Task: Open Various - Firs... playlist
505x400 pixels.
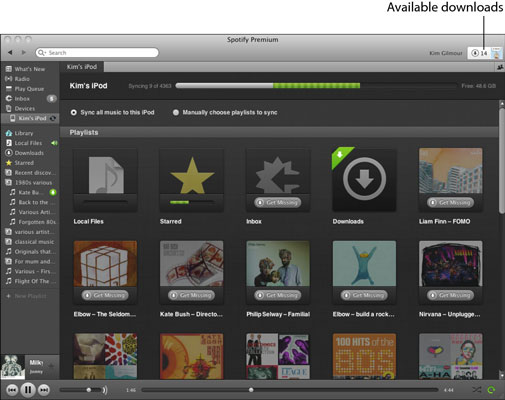Action: tap(35, 272)
